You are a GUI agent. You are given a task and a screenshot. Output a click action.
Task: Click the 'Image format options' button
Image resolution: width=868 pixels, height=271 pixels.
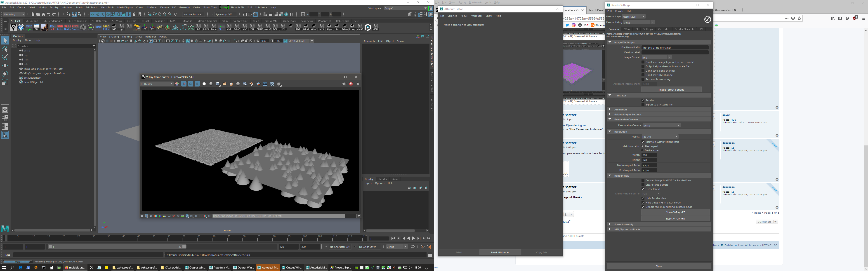tap(671, 90)
